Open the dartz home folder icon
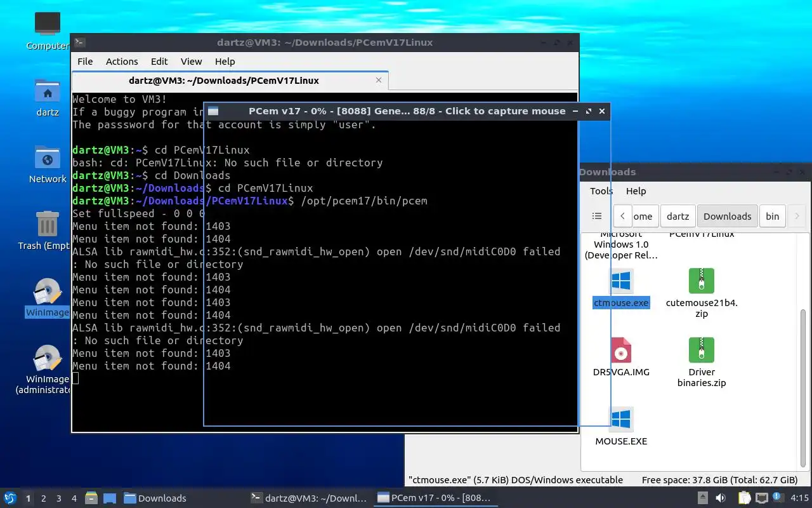The height and width of the screenshot is (508, 812). [x=48, y=91]
